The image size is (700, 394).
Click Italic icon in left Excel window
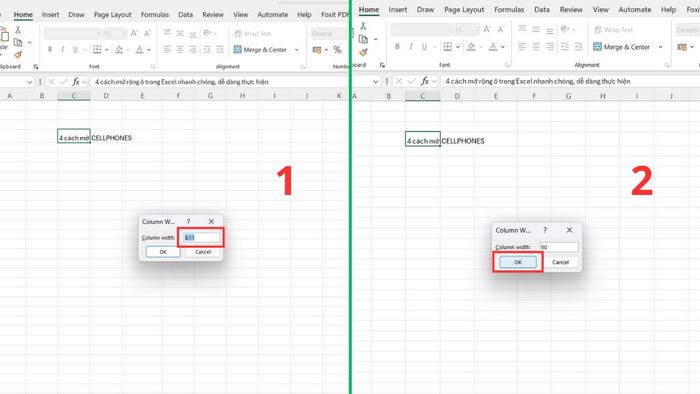[x=62, y=50]
